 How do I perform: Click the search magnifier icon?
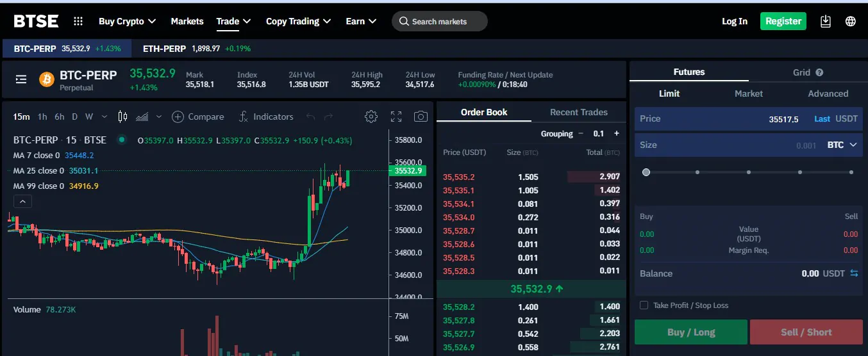coord(404,21)
